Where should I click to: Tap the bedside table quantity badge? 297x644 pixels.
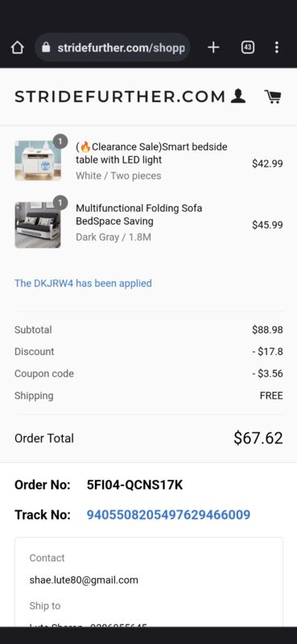point(60,142)
